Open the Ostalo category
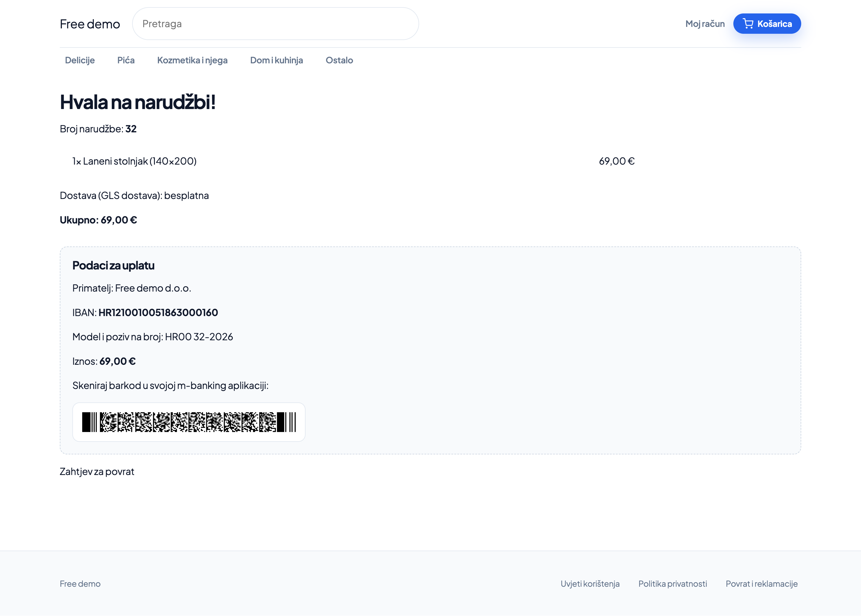861x616 pixels. (x=339, y=60)
